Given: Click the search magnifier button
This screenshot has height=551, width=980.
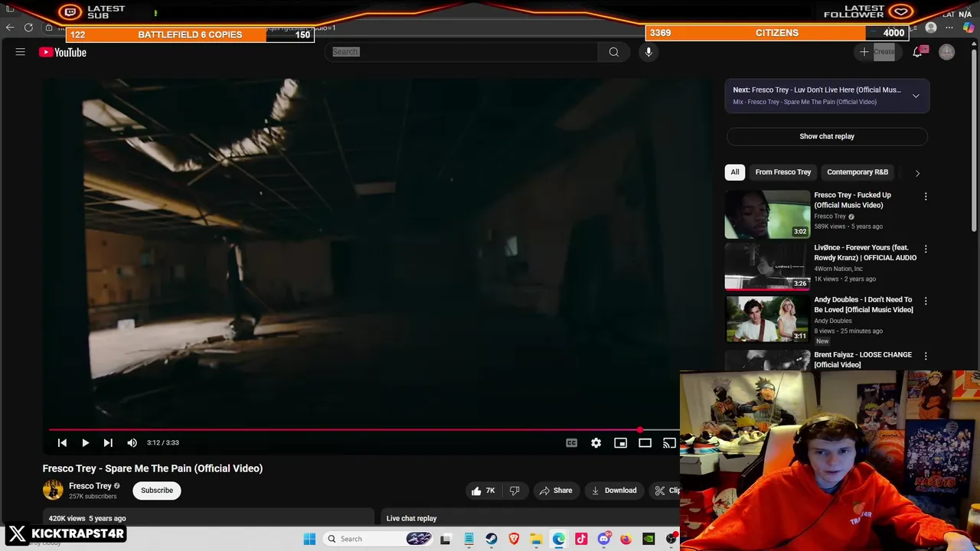Looking at the screenshot, I should pos(613,52).
